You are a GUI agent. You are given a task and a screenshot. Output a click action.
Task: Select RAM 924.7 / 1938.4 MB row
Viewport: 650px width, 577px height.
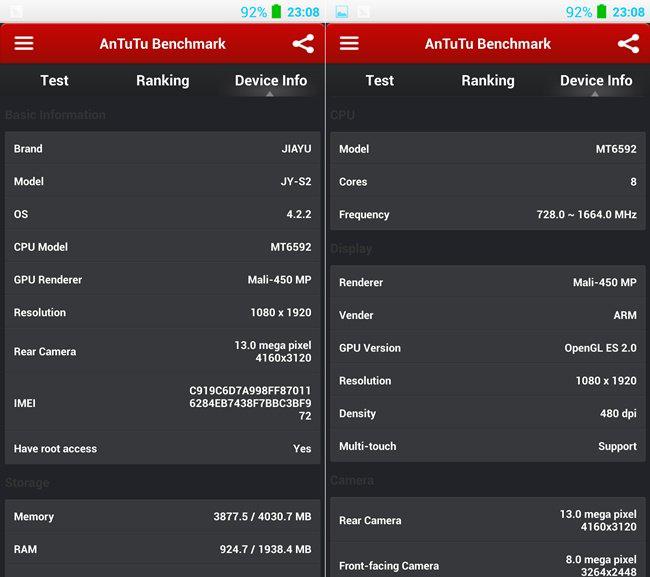coord(162,549)
